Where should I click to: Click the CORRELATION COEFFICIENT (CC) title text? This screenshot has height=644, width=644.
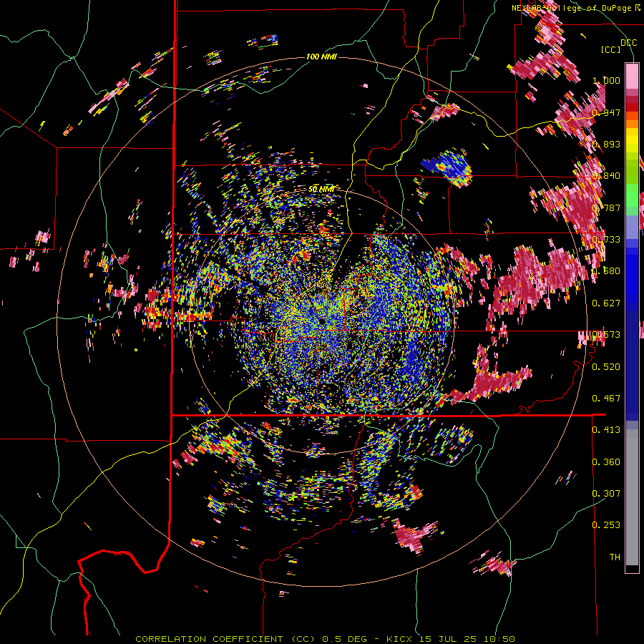click(225, 639)
